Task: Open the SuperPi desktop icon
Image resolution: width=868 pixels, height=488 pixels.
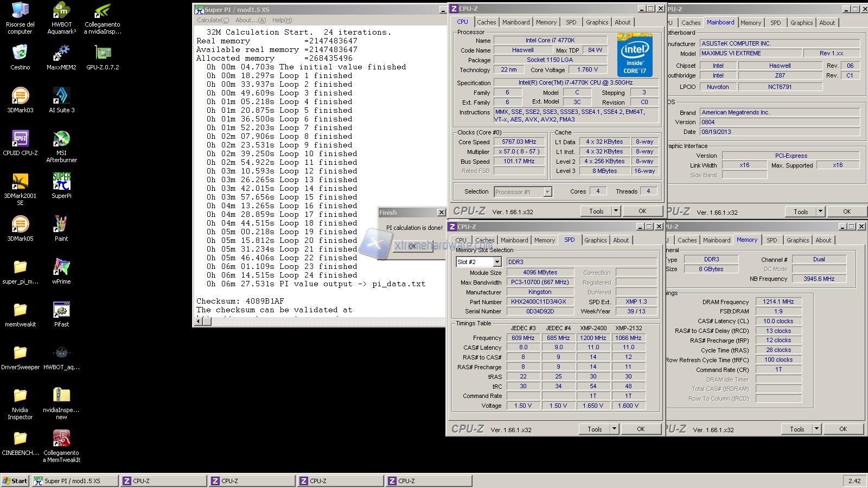Action: point(61,182)
